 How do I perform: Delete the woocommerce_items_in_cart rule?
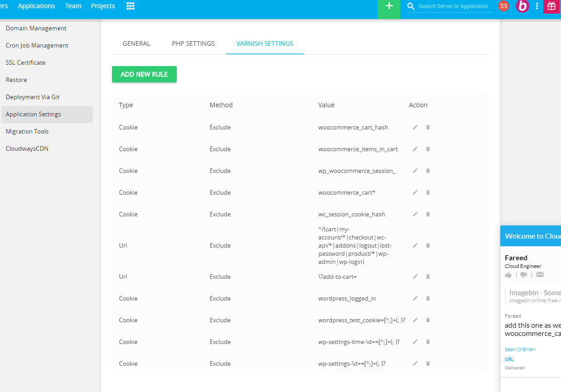pyautogui.click(x=428, y=149)
